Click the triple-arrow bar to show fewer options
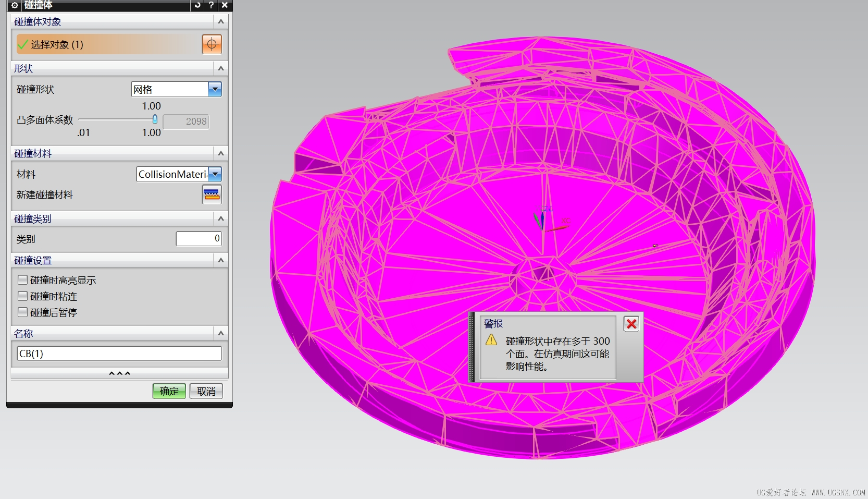Screen dimensions: 868x499 (x=119, y=373)
